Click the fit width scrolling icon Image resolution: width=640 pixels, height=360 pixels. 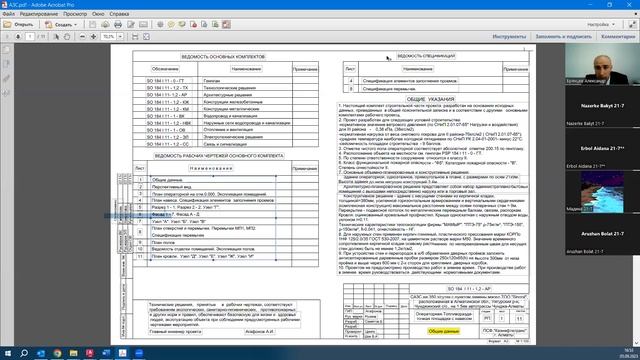coord(135,37)
